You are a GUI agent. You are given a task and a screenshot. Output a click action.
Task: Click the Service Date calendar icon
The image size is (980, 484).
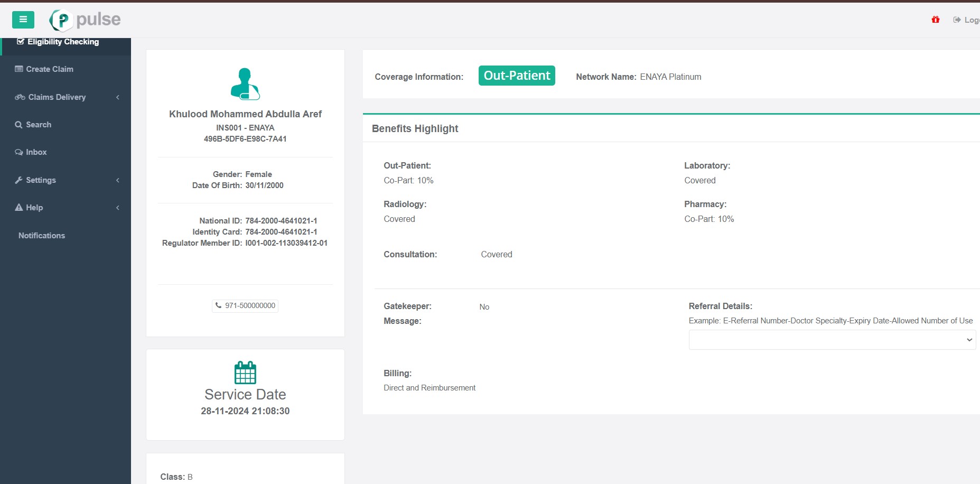coord(245,373)
